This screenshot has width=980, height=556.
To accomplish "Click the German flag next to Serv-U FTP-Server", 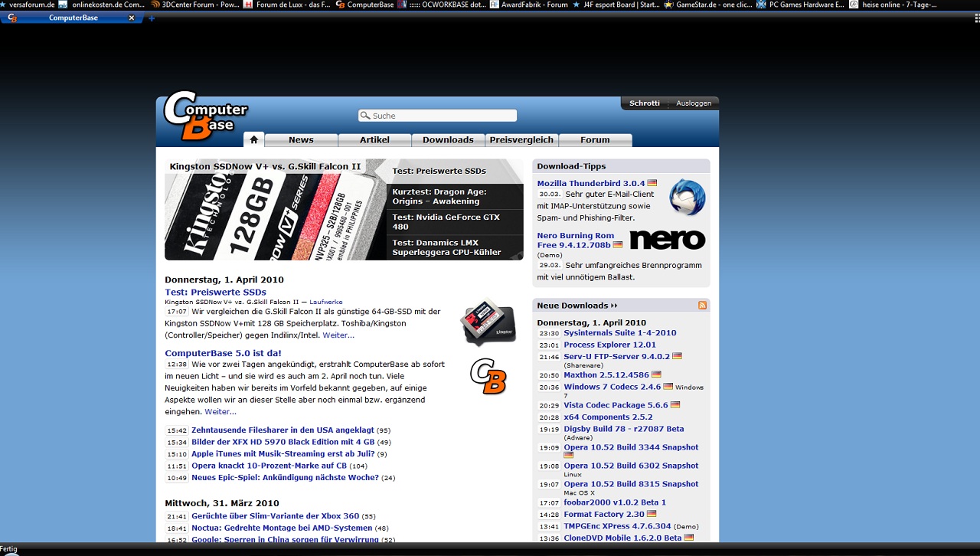I will (677, 357).
